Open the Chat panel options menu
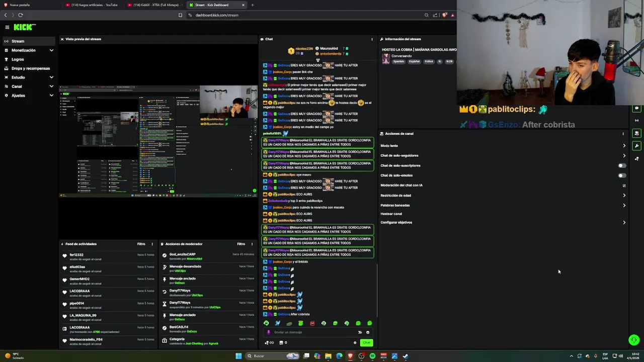This screenshot has height=362, width=644. (372, 39)
